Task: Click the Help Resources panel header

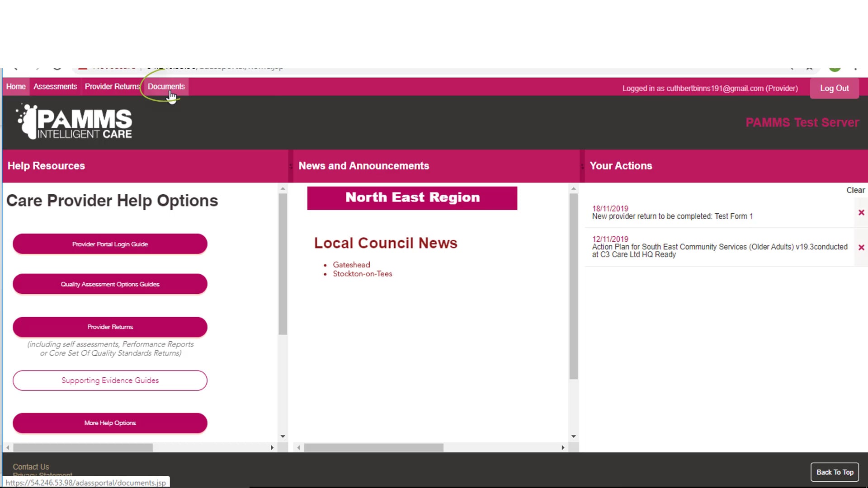Action: [x=145, y=166]
